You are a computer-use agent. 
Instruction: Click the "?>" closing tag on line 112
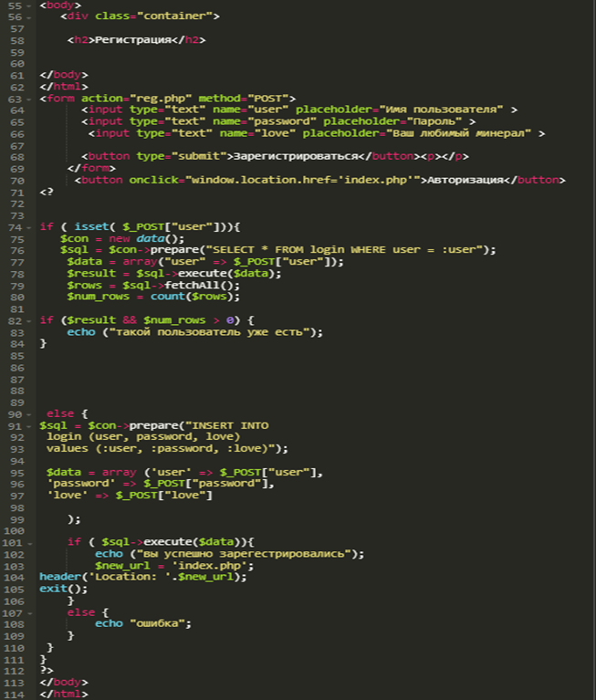pyautogui.click(x=47, y=671)
